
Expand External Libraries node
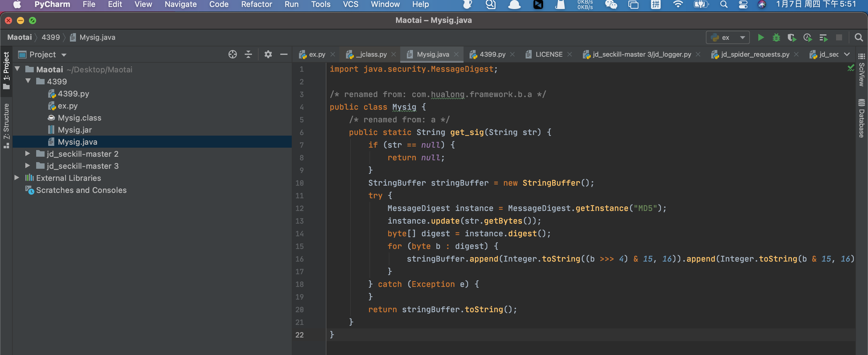(x=17, y=177)
